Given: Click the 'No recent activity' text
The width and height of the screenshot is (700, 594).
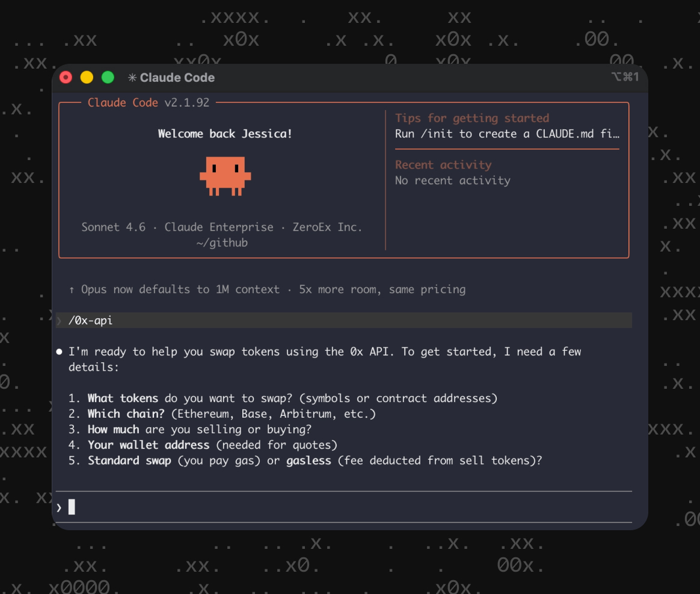Looking at the screenshot, I should click(x=453, y=181).
